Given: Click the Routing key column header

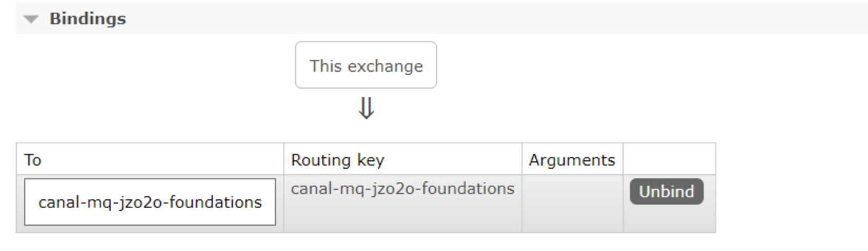Looking at the screenshot, I should pos(338,160).
